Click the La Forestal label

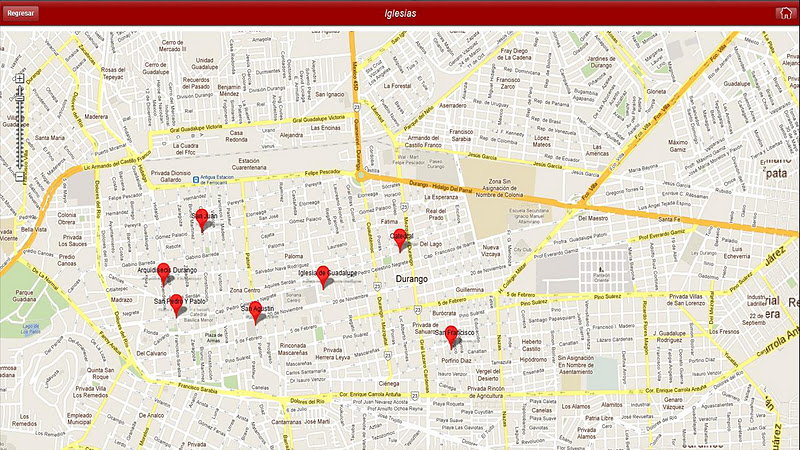pos(397,86)
